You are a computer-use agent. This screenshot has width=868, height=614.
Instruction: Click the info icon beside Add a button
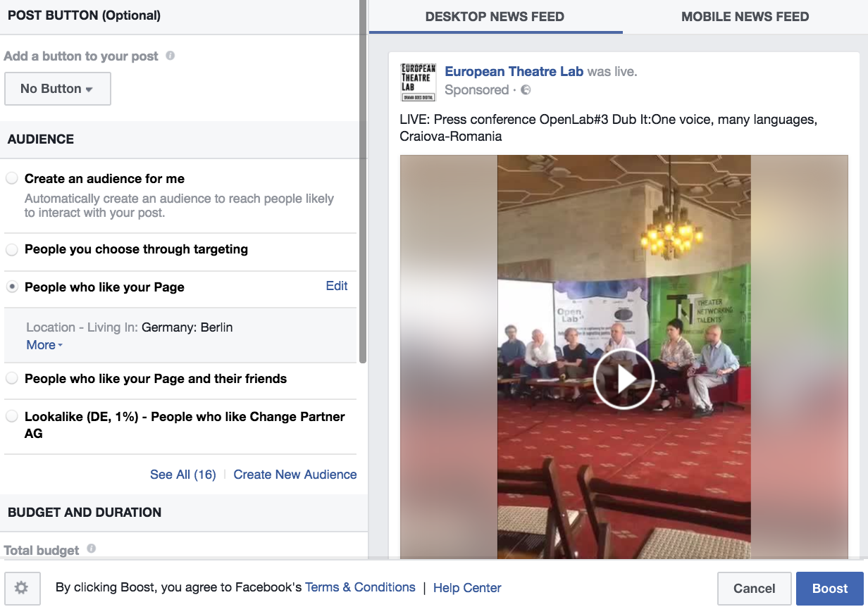click(170, 56)
